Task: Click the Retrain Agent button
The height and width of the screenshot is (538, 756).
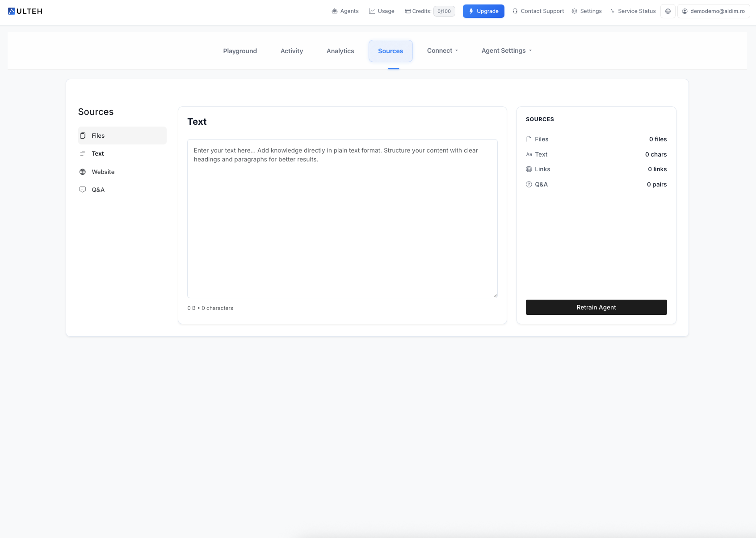Action: (x=596, y=307)
